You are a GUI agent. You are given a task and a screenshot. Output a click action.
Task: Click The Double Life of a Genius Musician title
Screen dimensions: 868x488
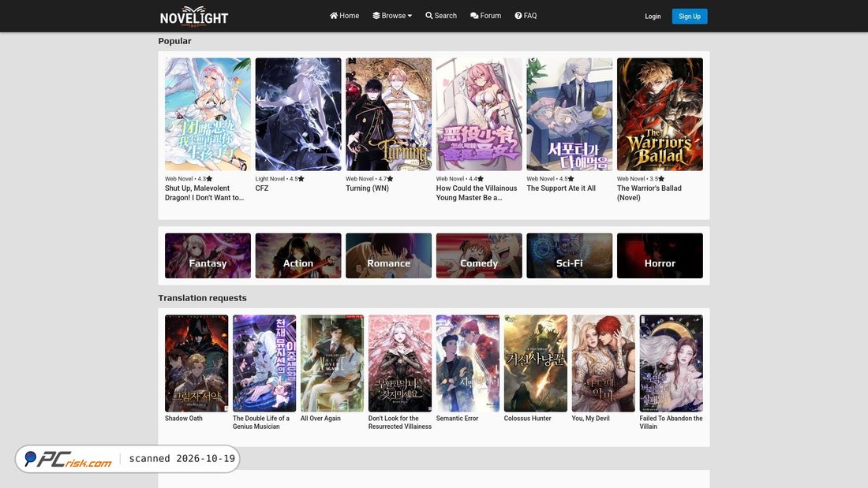[261, 422]
